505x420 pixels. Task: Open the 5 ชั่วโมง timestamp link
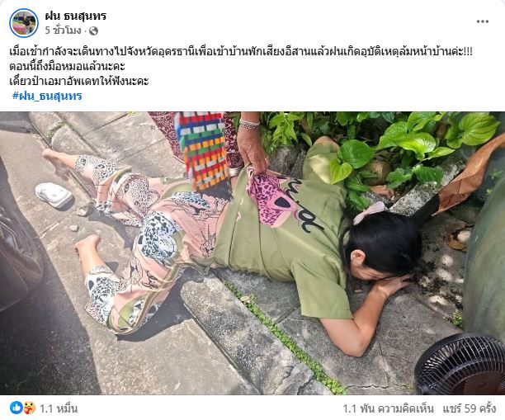coord(63,31)
